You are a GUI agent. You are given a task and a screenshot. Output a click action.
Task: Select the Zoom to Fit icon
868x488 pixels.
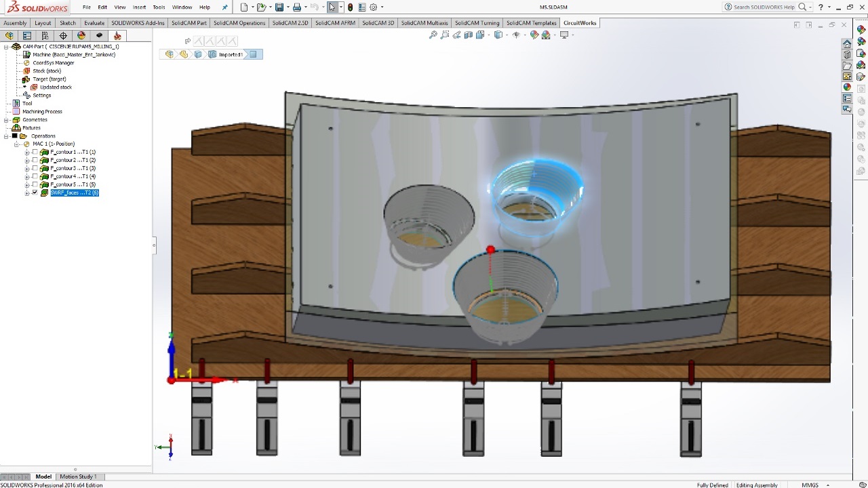click(433, 35)
